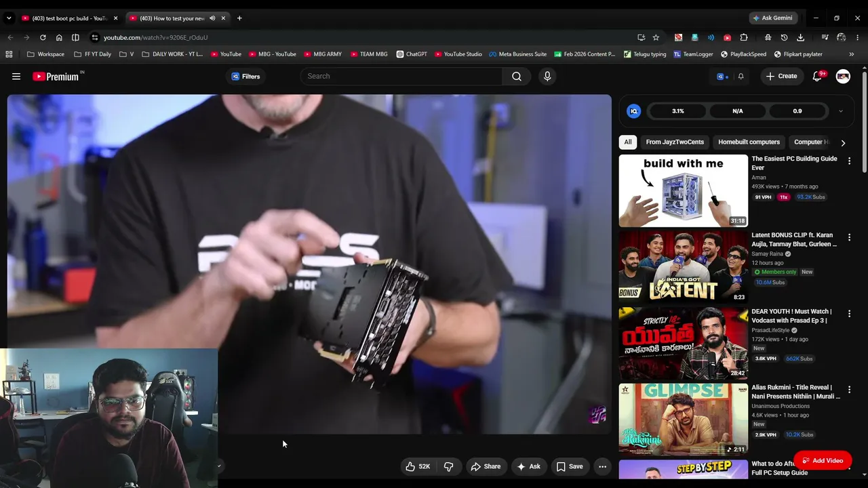Filter by From JayzTwoCents chip
The width and height of the screenshot is (868, 488).
(675, 142)
